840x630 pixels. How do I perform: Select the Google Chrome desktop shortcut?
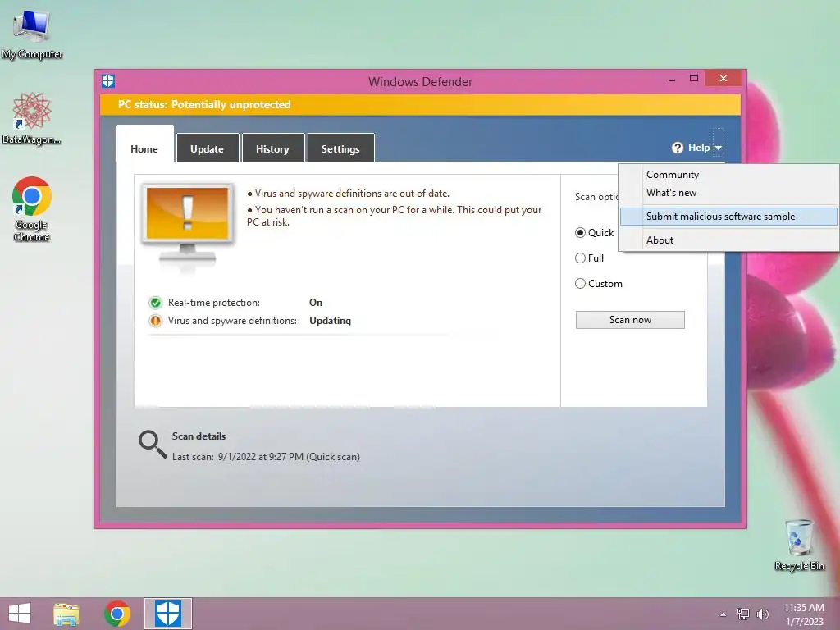click(32, 209)
